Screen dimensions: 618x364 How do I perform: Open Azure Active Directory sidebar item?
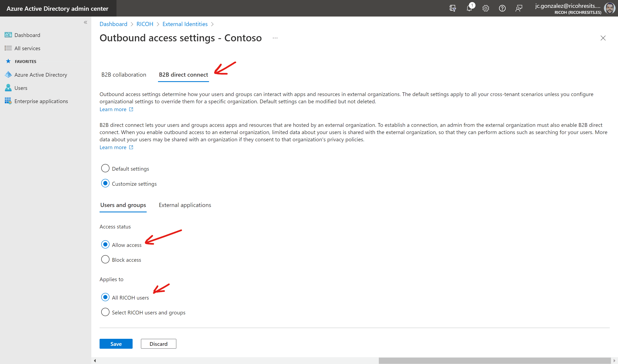(41, 75)
